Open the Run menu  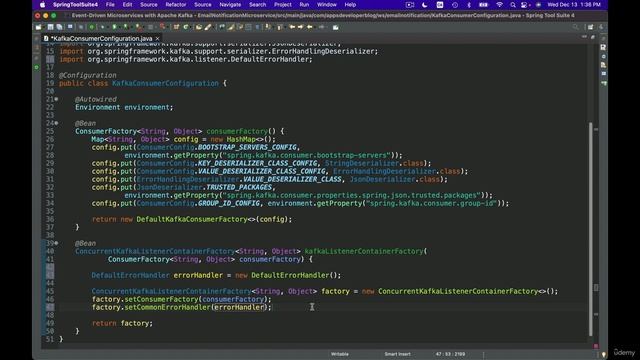coord(304,4)
